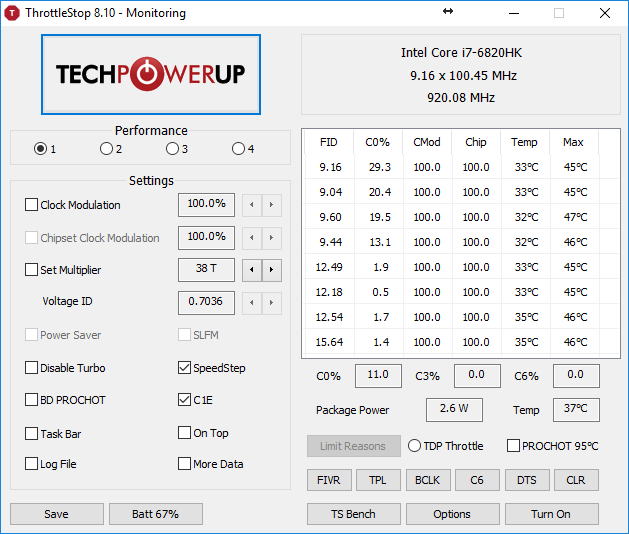629x534 pixels.
Task: Click the Turn On button
Action: 552,514
